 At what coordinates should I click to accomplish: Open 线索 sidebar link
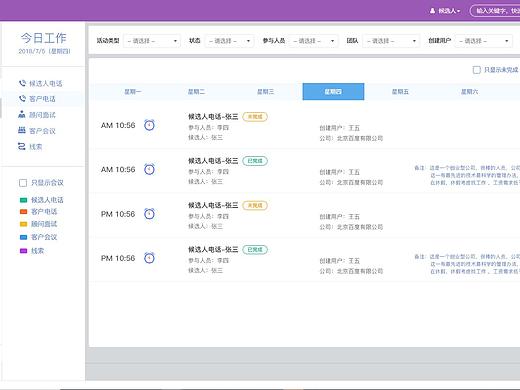36,147
